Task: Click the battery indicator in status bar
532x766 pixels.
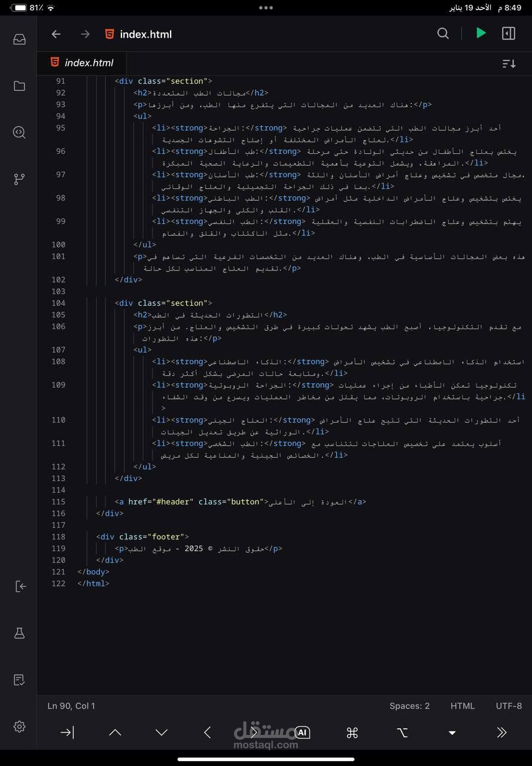Action: [20, 8]
